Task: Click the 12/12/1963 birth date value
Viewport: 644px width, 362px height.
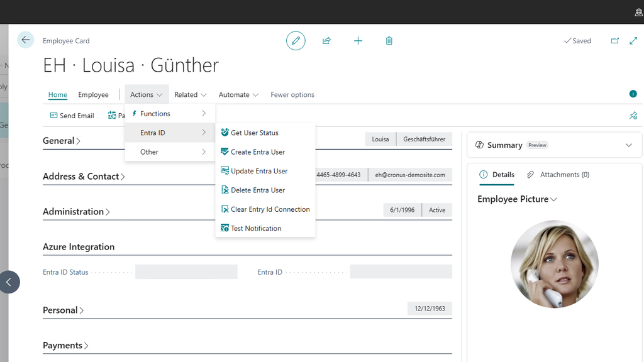Action: tap(430, 309)
